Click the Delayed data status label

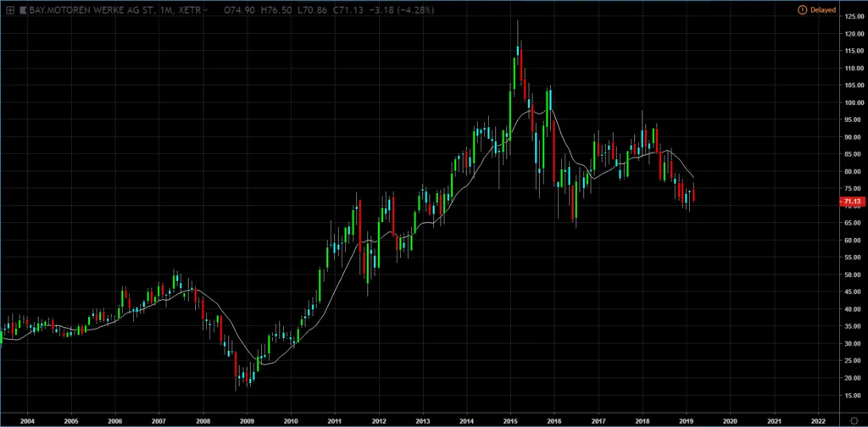[x=823, y=10]
